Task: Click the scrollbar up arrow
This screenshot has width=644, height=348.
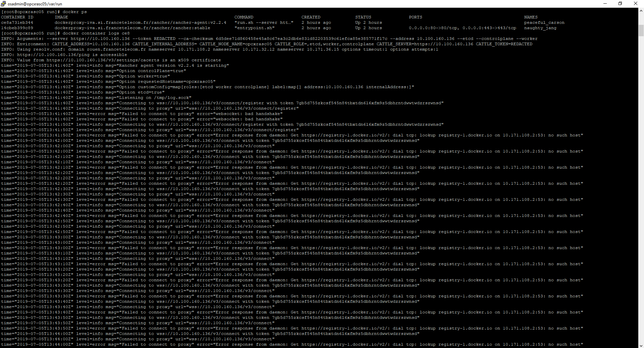Action: (x=641, y=10)
